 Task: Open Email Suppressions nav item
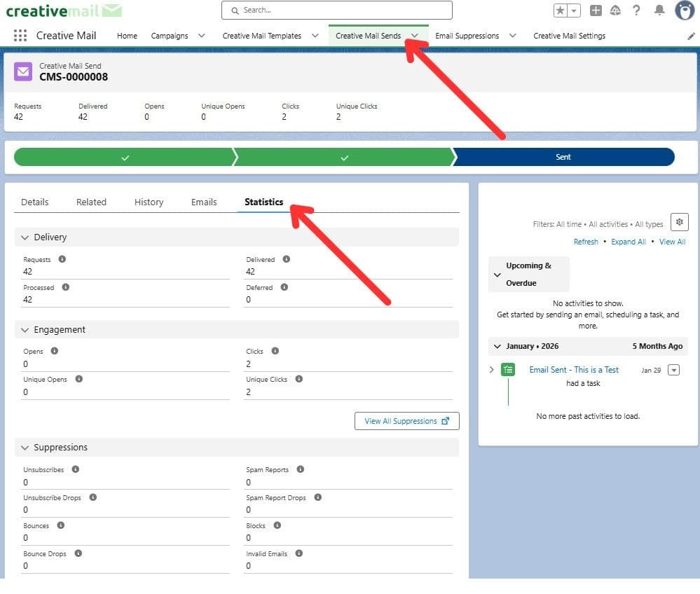coord(467,36)
